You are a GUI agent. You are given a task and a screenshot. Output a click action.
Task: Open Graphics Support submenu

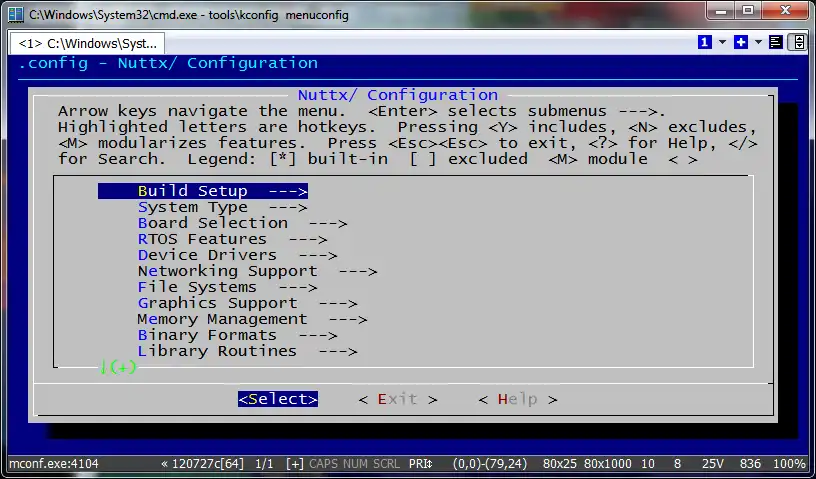[248, 304]
